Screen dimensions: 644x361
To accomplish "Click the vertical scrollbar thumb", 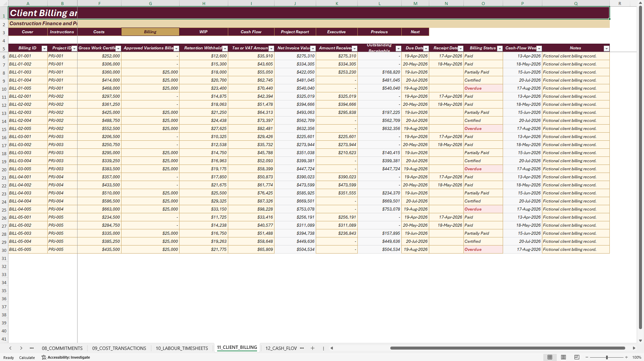I will [640, 167].
